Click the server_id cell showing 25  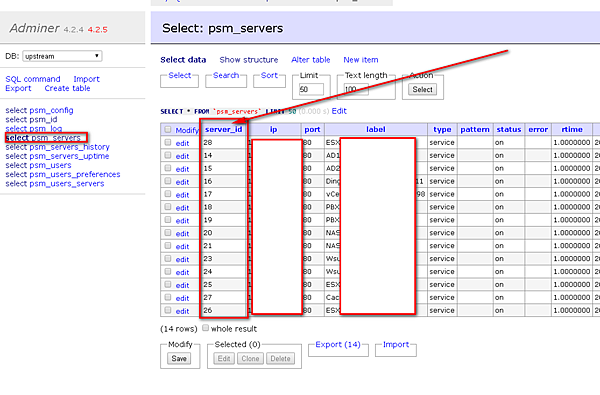[223, 284]
